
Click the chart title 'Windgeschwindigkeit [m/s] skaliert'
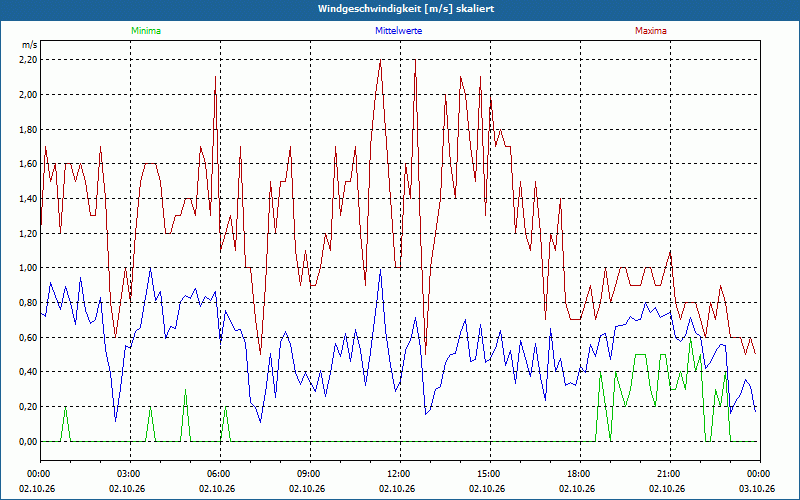(406, 9)
